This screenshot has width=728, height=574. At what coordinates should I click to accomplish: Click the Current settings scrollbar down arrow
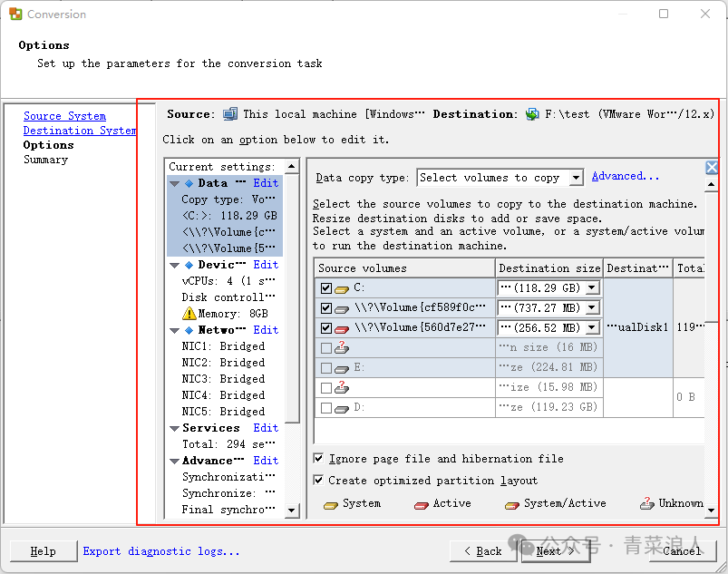(x=291, y=511)
